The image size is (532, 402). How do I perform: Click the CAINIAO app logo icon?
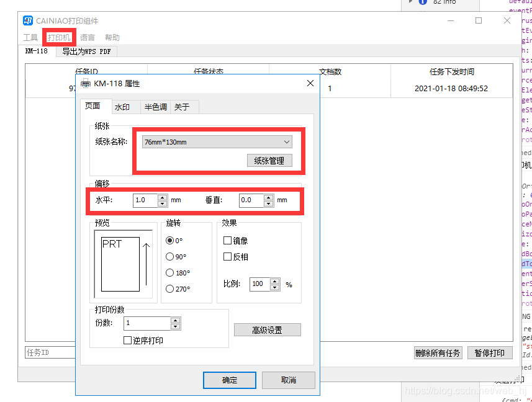coord(28,20)
